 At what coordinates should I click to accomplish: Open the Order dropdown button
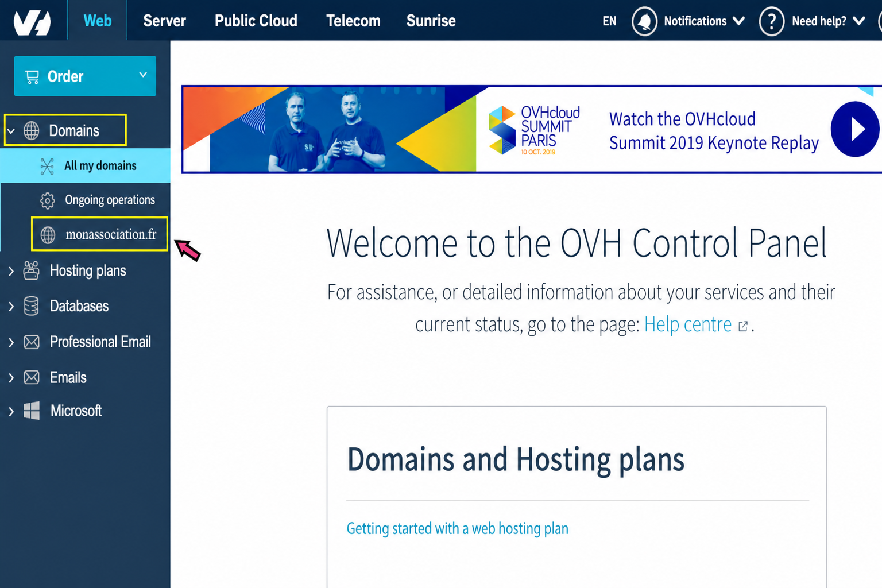click(x=85, y=76)
